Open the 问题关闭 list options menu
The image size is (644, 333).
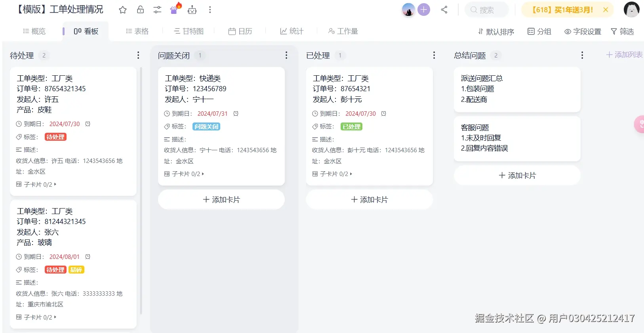[x=286, y=55]
